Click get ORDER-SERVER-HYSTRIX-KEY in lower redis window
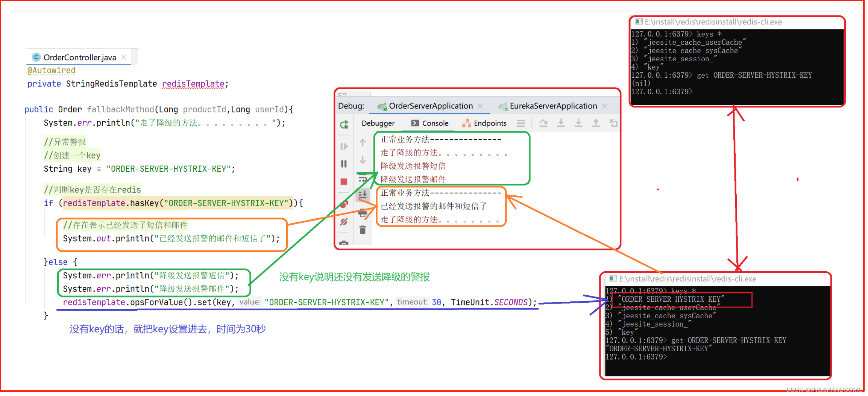 (x=728, y=340)
